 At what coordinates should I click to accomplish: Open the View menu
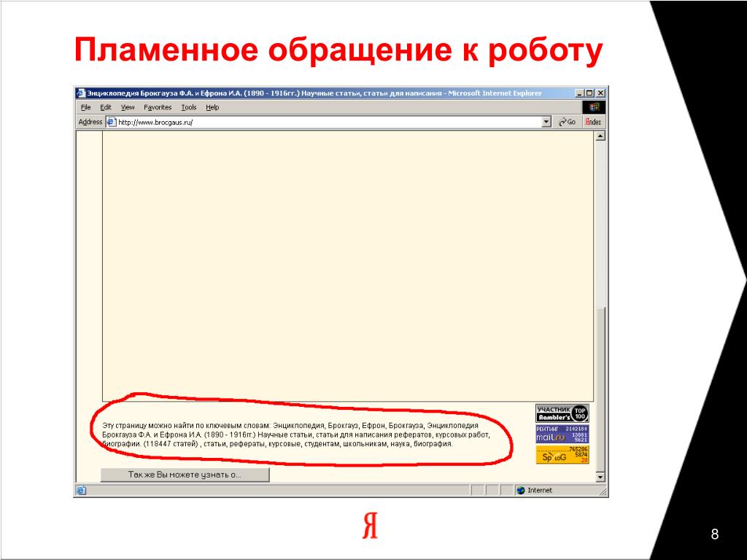click(x=127, y=107)
